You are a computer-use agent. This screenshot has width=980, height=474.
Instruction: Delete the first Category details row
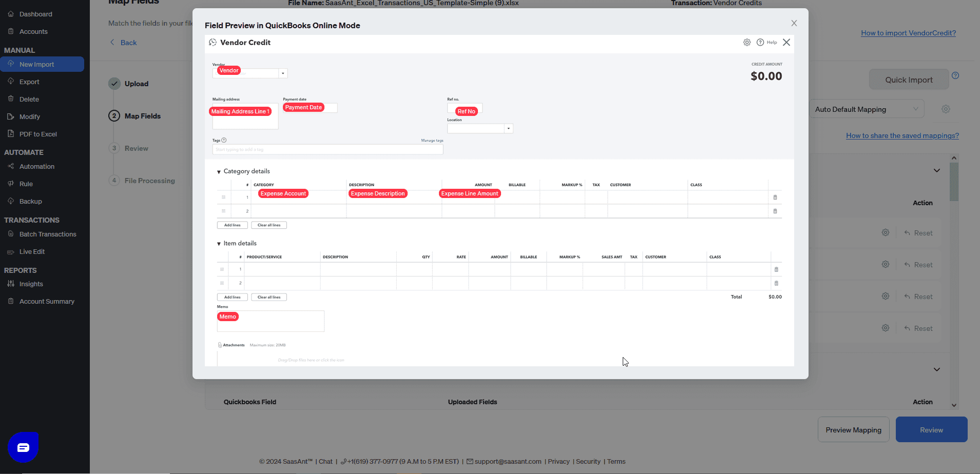(775, 197)
